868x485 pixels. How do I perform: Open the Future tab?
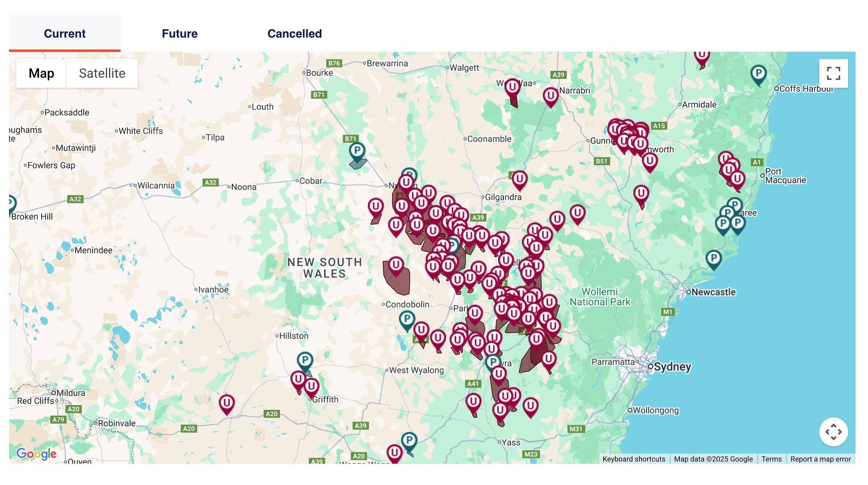coord(179,34)
